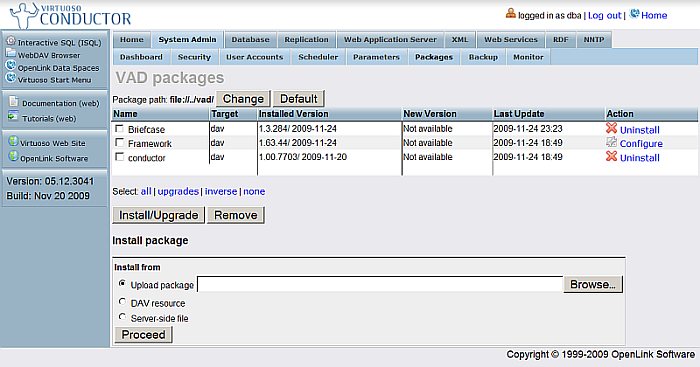Click the Install/Upgrade button

pos(158,215)
